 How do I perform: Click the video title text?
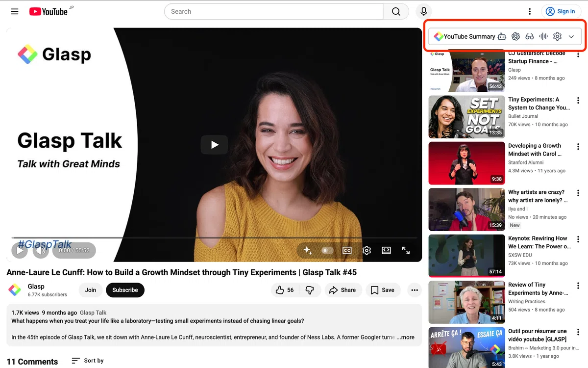182,272
